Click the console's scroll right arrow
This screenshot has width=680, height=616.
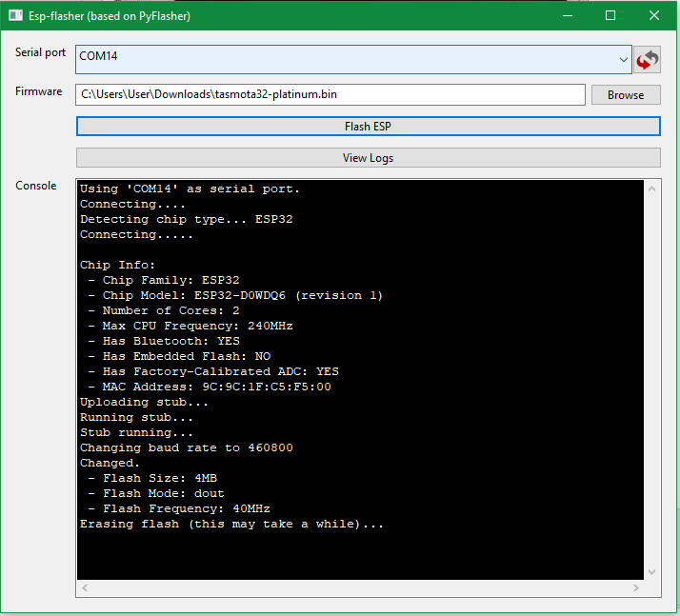(635, 588)
